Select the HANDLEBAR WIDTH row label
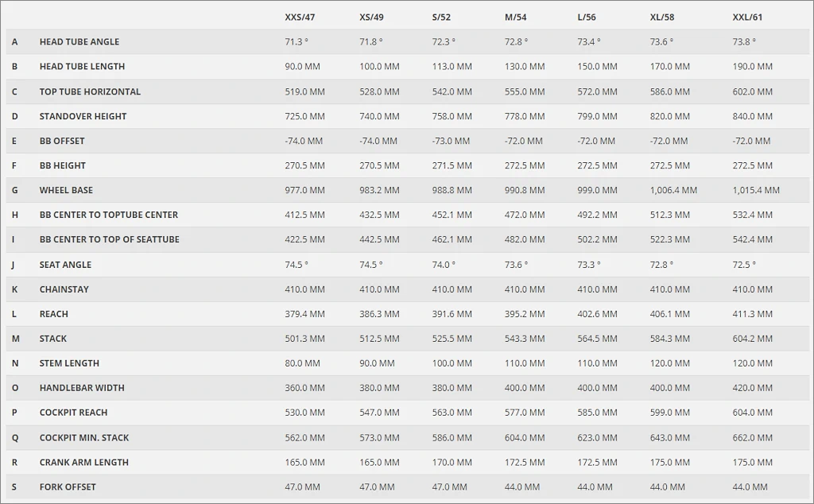Screen dimensions: 814x504 point(82,388)
